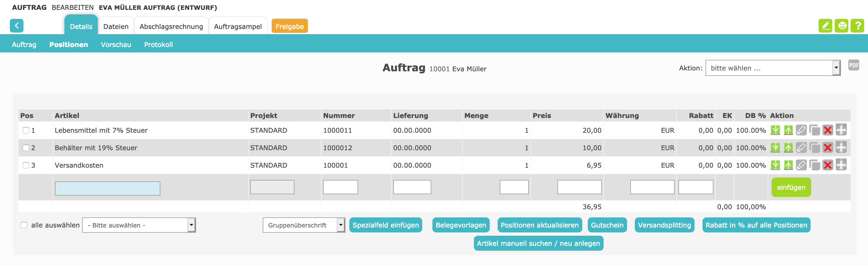Open the Bitte auswählen dropdown
Viewport: 868px width, 266px height.
tap(139, 225)
